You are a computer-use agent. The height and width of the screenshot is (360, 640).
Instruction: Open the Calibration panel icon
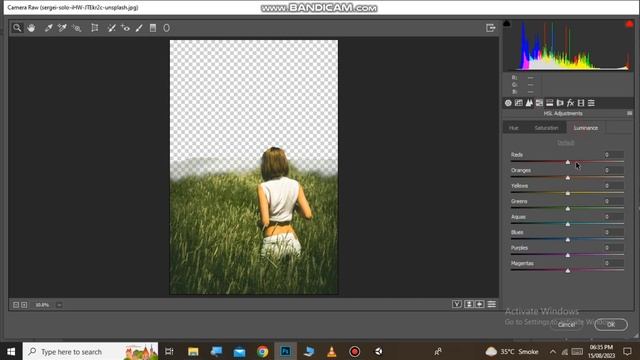coord(581,103)
